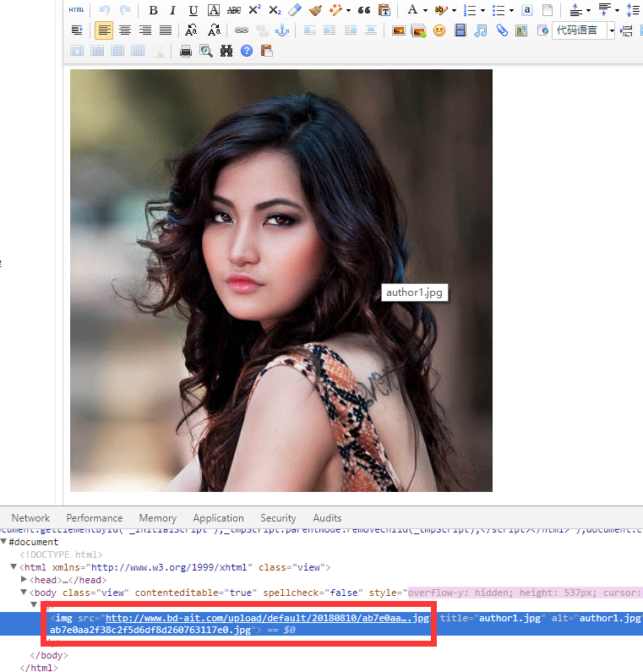This screenshot has height=672, width=643.
Task: Open the Audits tab in DevTools
Action: coord(327,518)
